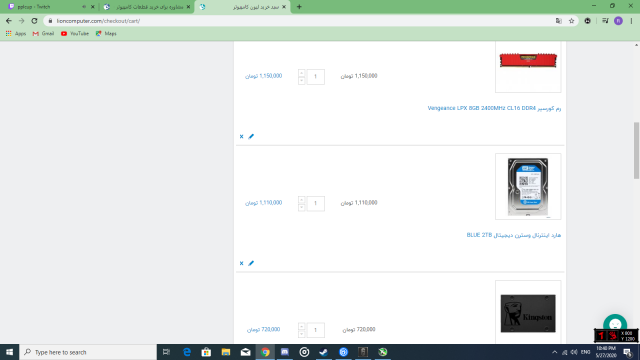640x360 pixels.
Task: Open the volume control in system tray
Action: click(x=574, y=352)
